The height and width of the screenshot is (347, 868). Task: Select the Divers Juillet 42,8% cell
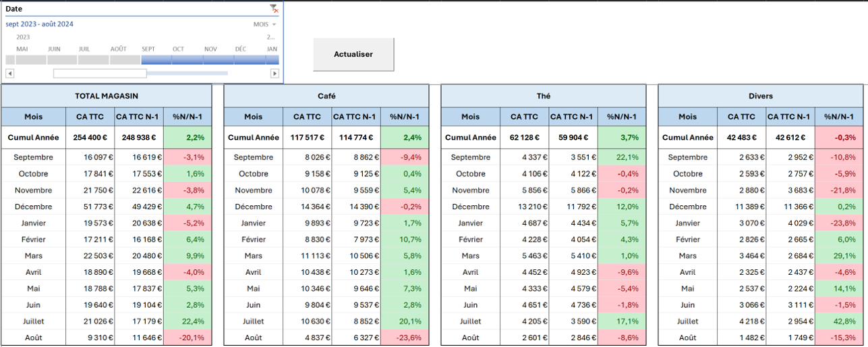(x=839, y=321)
